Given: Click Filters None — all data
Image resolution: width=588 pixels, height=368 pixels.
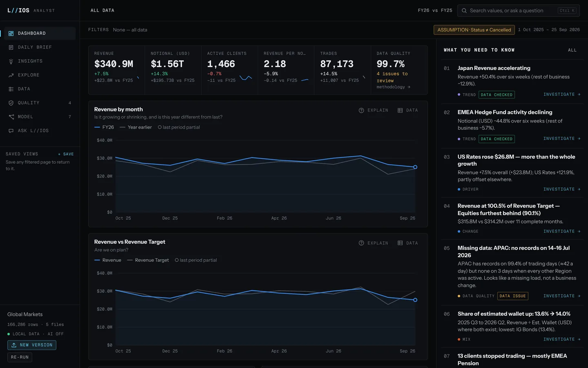Looking at the screenshot, I should (118, 30).
